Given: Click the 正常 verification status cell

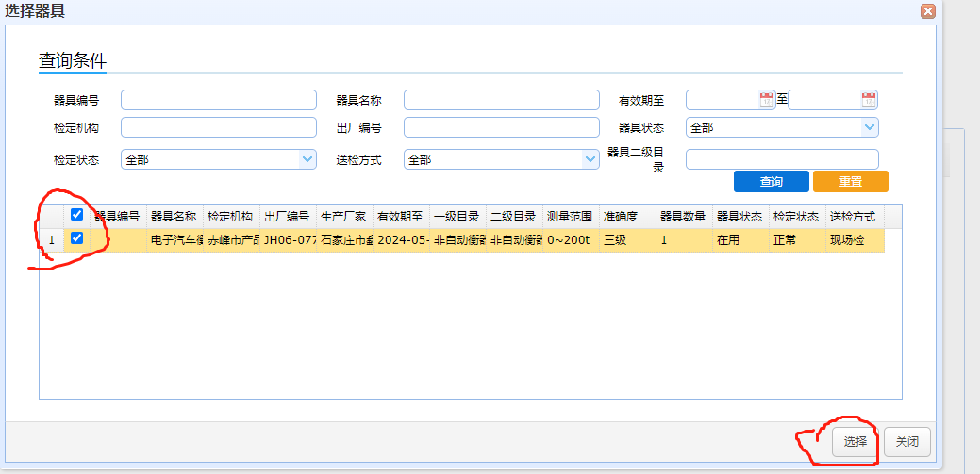Looking at the screenshot, I should pos(797,239).
